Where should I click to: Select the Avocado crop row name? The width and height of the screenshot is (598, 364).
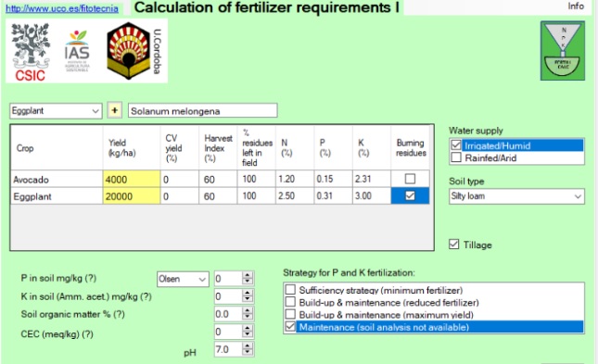click(57, 179)
